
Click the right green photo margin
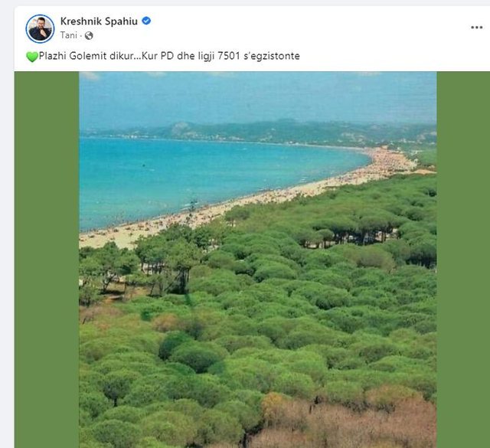tap(463, 260)
